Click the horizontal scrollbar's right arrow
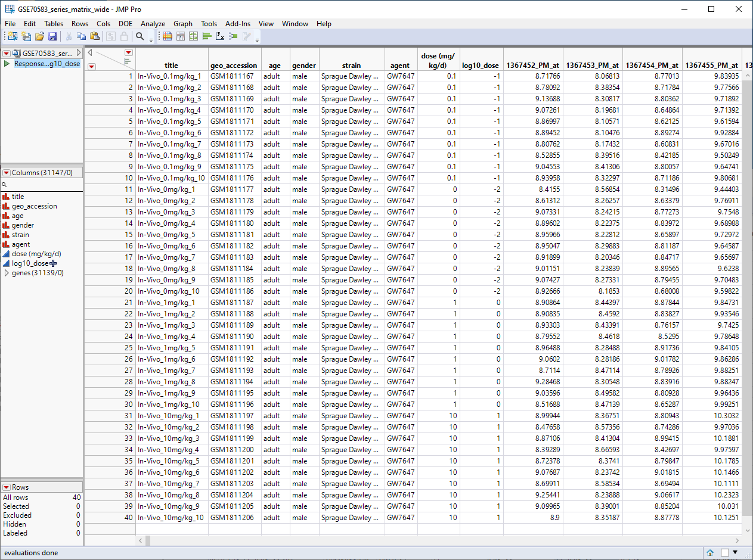 (737, 540)
